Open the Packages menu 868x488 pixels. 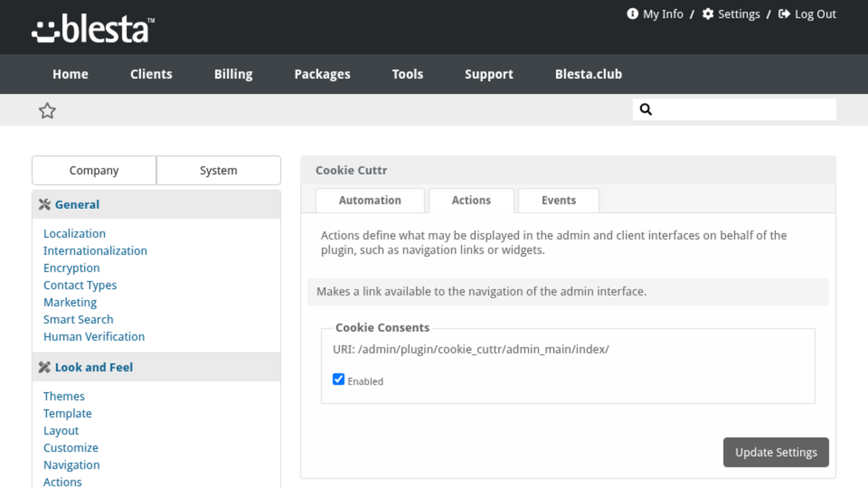point(322,74)
